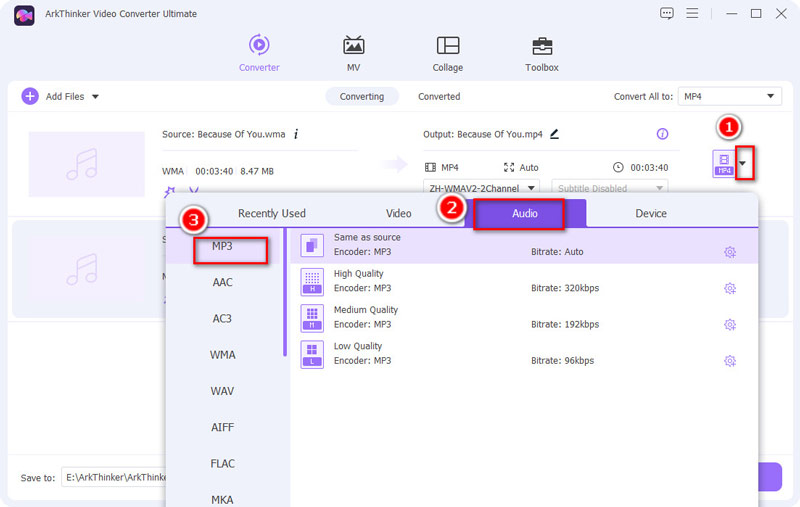Choose WMA in the format list

pyautogui.click(x=222, y=354)
